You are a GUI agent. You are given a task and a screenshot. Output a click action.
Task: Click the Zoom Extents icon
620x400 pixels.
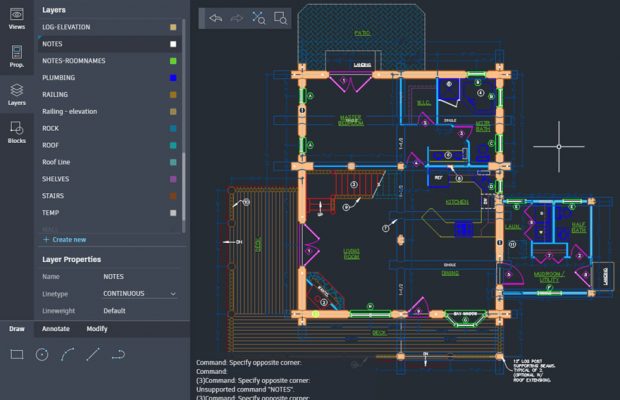(x=259, y=18)
